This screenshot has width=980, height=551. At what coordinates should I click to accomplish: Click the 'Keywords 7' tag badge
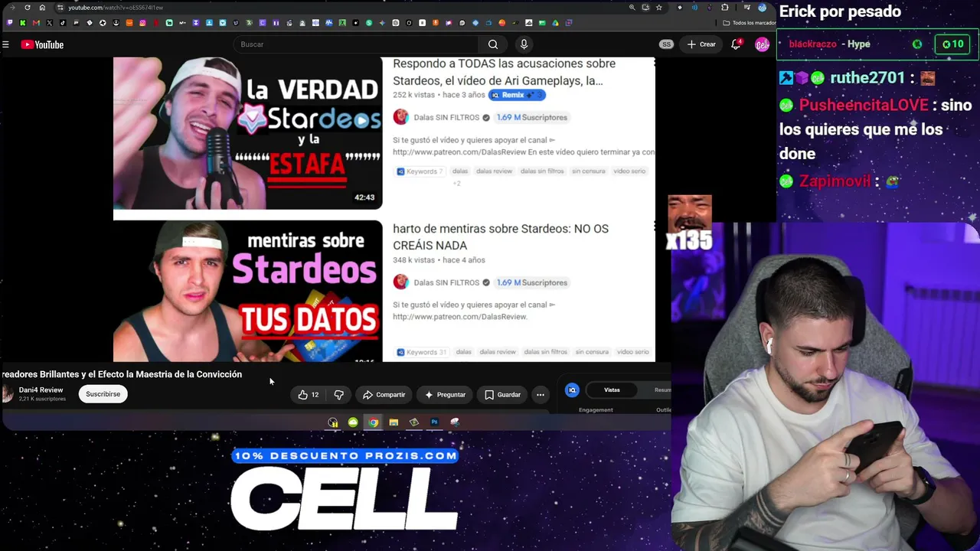(x=420, y=171)
